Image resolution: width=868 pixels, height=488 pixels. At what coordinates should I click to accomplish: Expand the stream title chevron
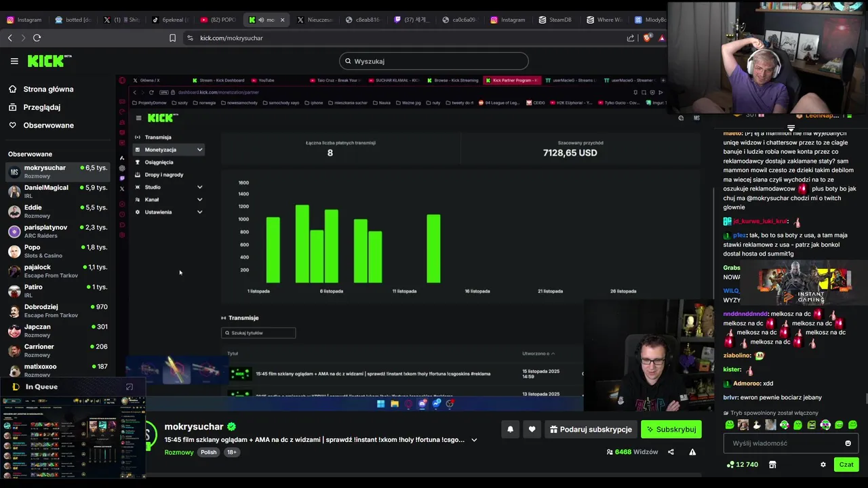pyautogui.click(x=474, y=440)
